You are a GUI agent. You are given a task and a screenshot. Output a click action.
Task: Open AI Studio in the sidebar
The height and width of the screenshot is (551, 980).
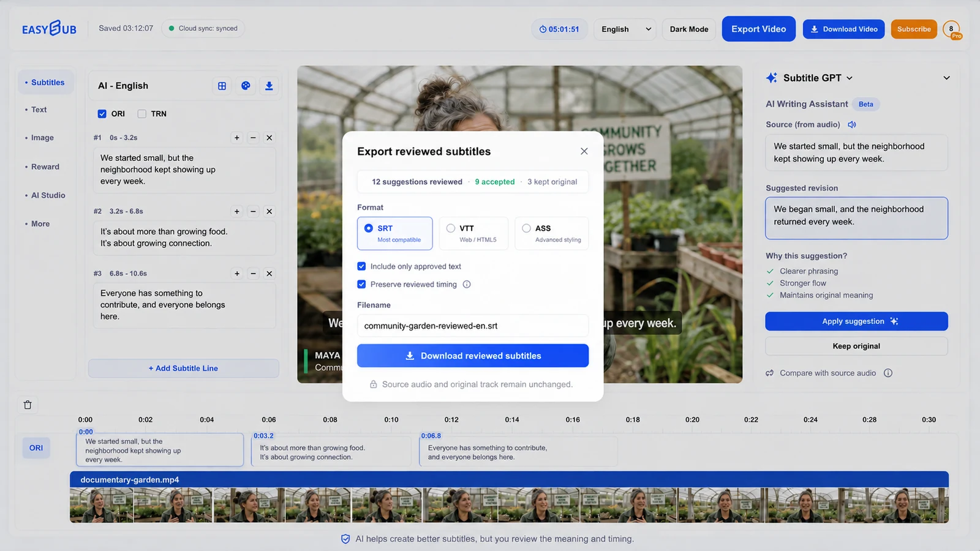(x=48, y=195)
